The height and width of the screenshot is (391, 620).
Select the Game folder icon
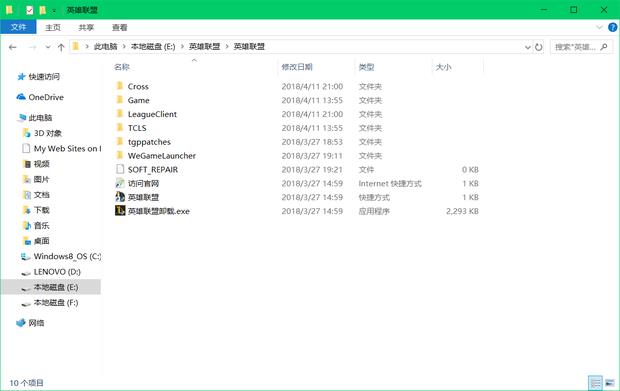pyautogui.click(x=120, y=100)
